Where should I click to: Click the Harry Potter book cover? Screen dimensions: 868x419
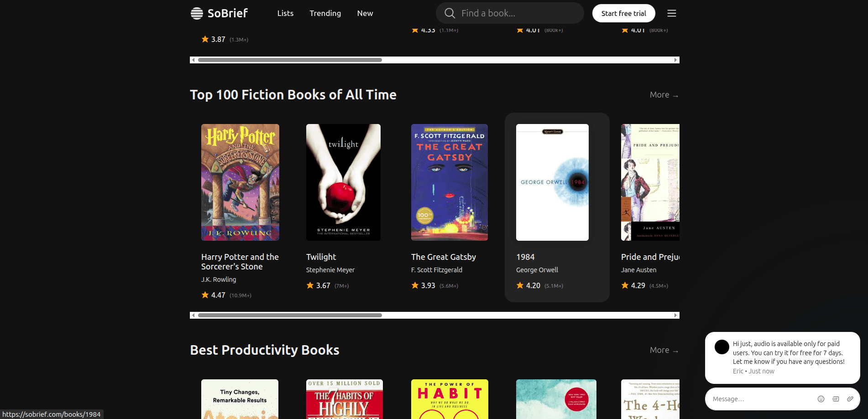pyautogui.click(x=240, y=182)
